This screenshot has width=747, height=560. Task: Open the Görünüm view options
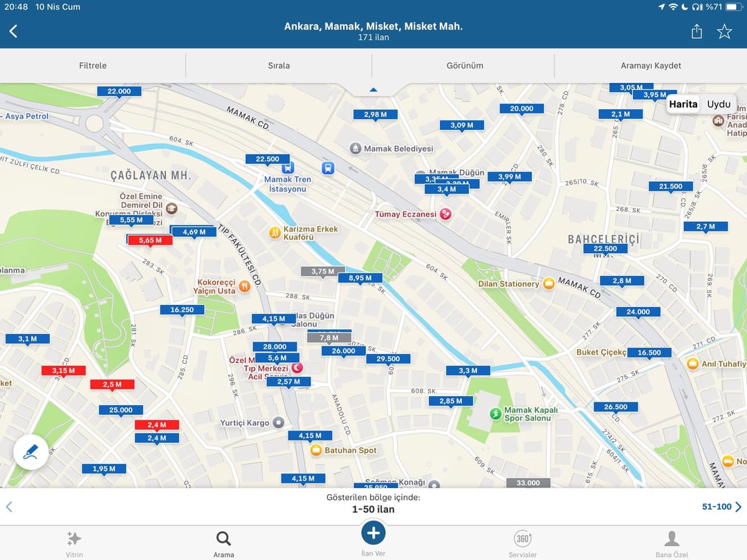pos(465,66)
